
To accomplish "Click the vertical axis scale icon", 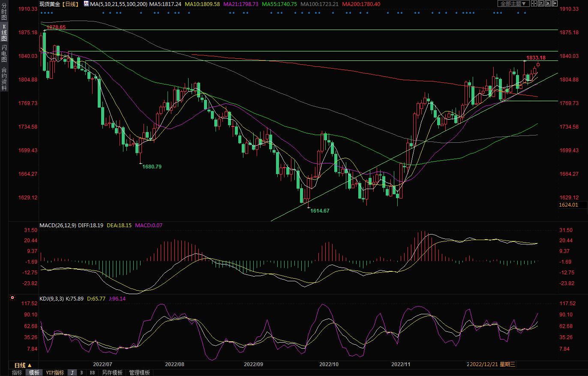I will pyautogui.click(x=541, y=3).
